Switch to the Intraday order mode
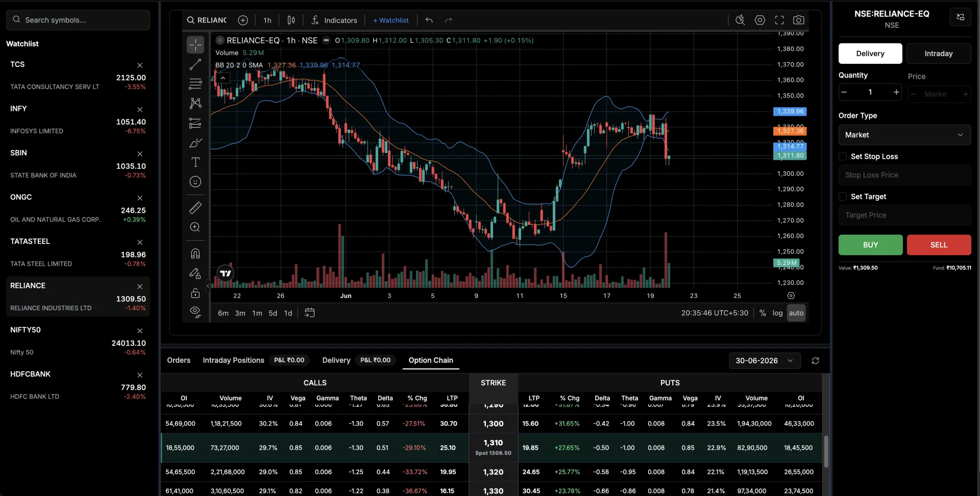This screenshot has height=496, width=980. [x=939, y=54]
